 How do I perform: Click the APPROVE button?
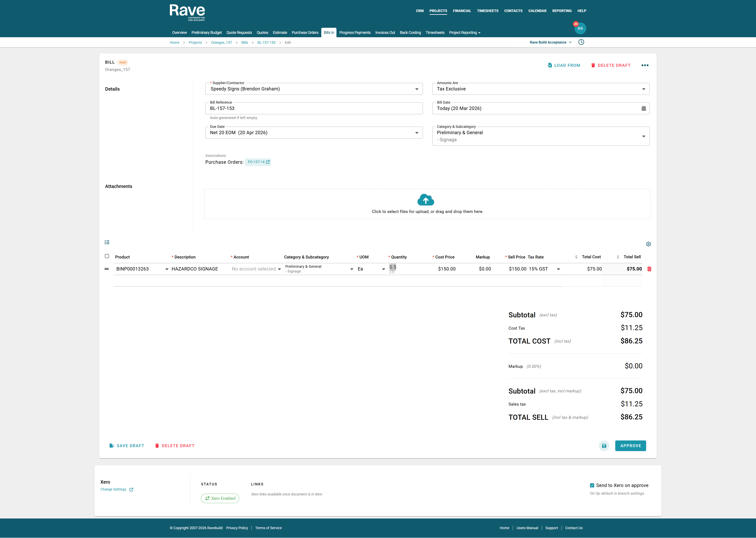tap(630, 446)
